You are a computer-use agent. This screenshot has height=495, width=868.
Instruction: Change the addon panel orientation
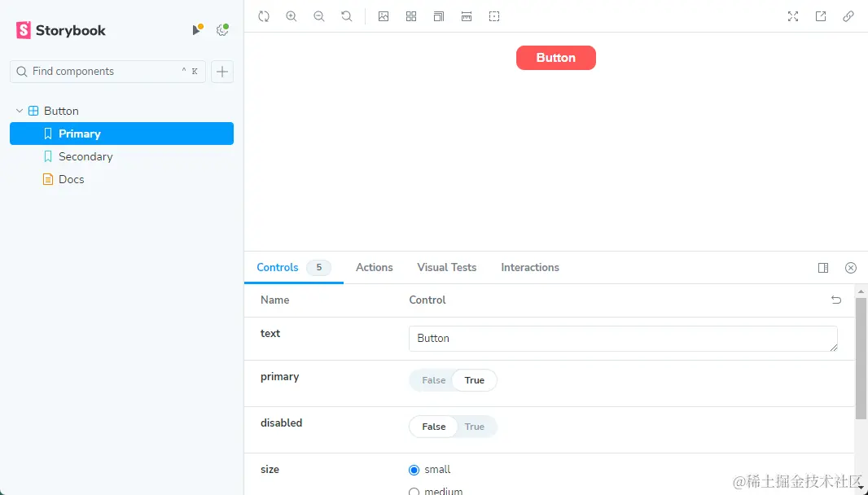tap(823, 268)
